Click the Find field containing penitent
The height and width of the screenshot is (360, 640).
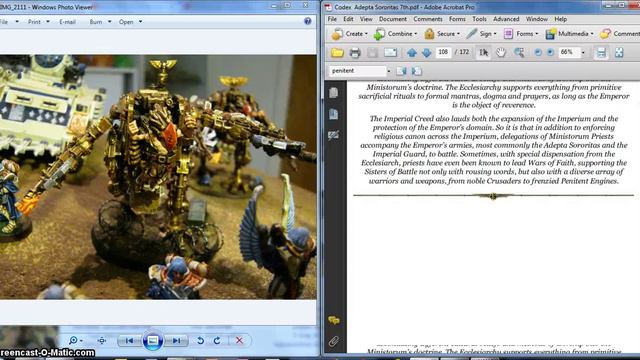click(x=358, y=71)
